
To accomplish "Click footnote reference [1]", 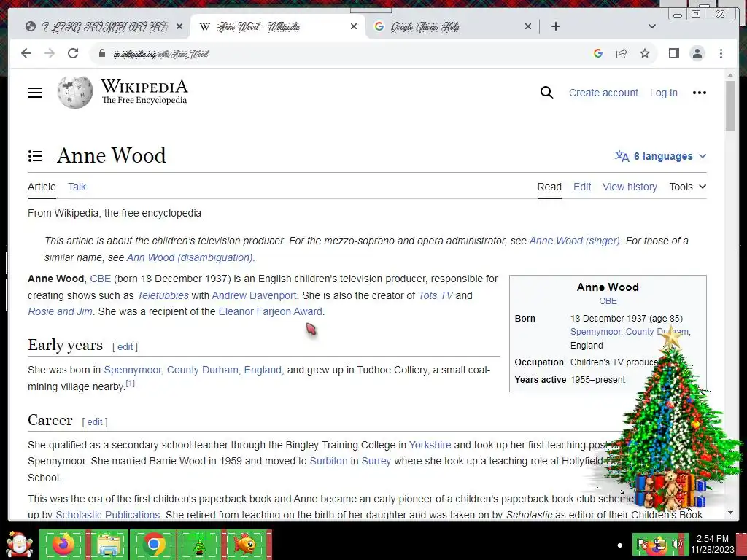I will [x=130, y=383].
